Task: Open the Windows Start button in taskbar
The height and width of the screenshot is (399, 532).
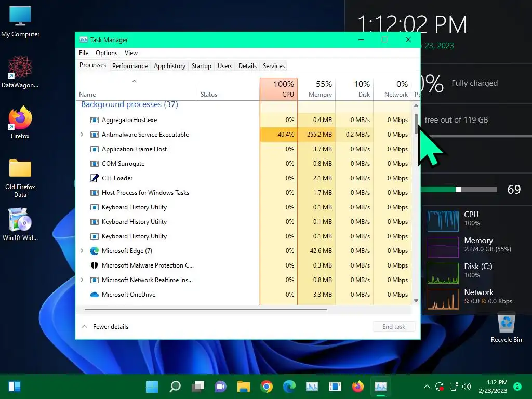Action: coord(152,387)
